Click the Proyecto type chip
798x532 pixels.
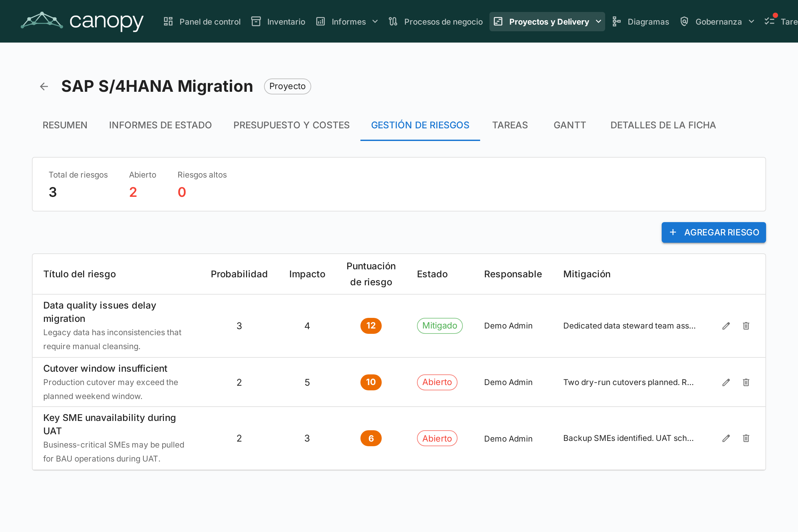pos(287,86)
